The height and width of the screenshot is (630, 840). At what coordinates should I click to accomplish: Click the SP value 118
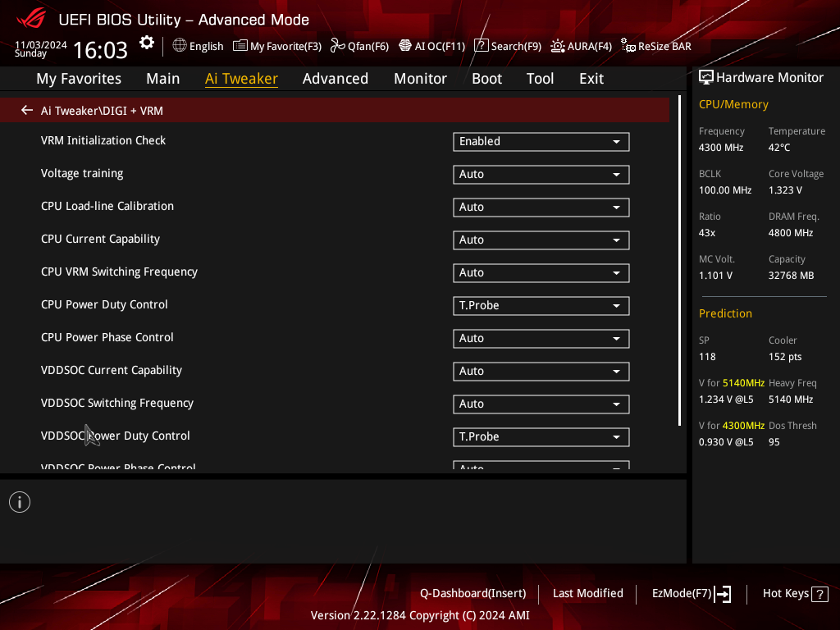pos(707,357)
